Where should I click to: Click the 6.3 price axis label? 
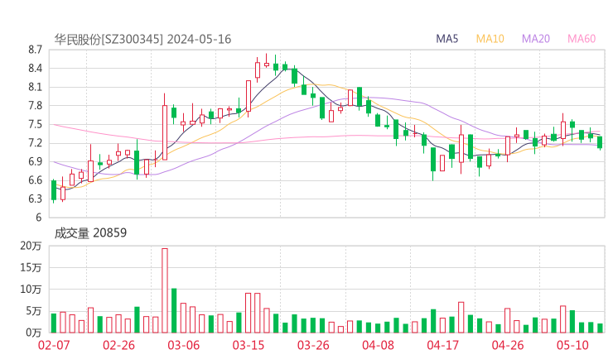point(35,199)
